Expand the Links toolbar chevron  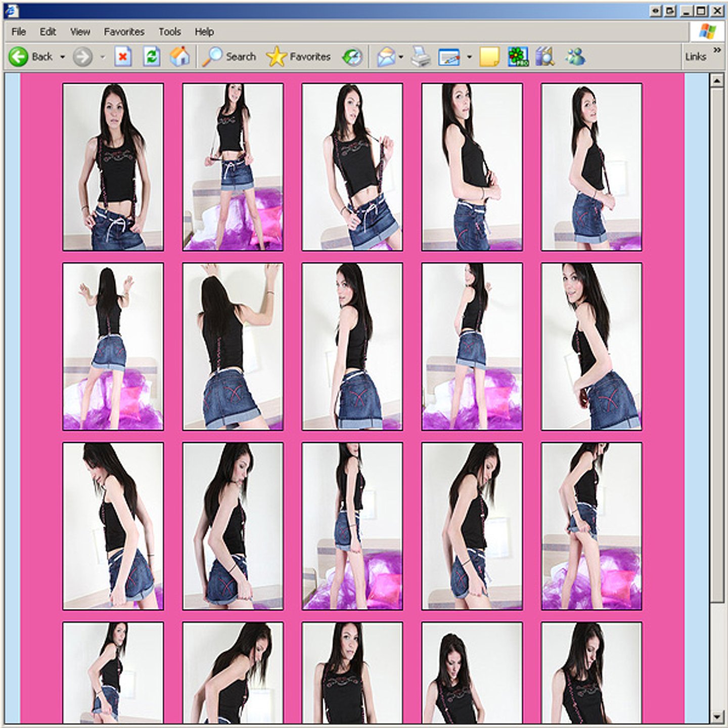717,50
